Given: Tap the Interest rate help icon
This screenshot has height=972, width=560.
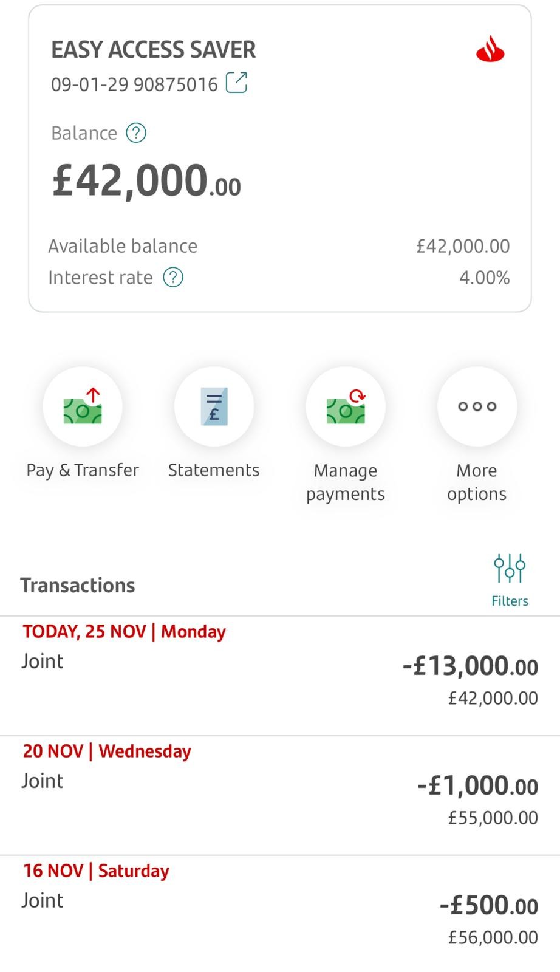Looking at the screenshot, I should (x=173, y=278).
